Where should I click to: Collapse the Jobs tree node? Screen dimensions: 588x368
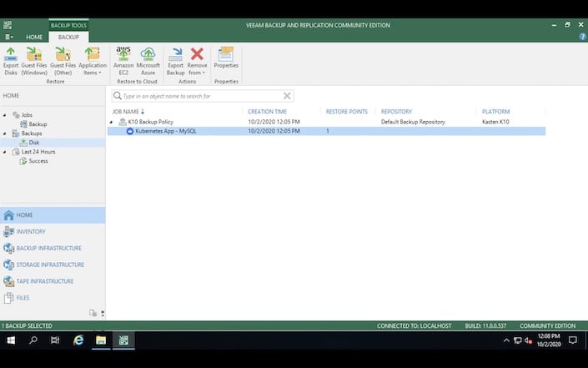pyautogui.click(x=5, y=114)
